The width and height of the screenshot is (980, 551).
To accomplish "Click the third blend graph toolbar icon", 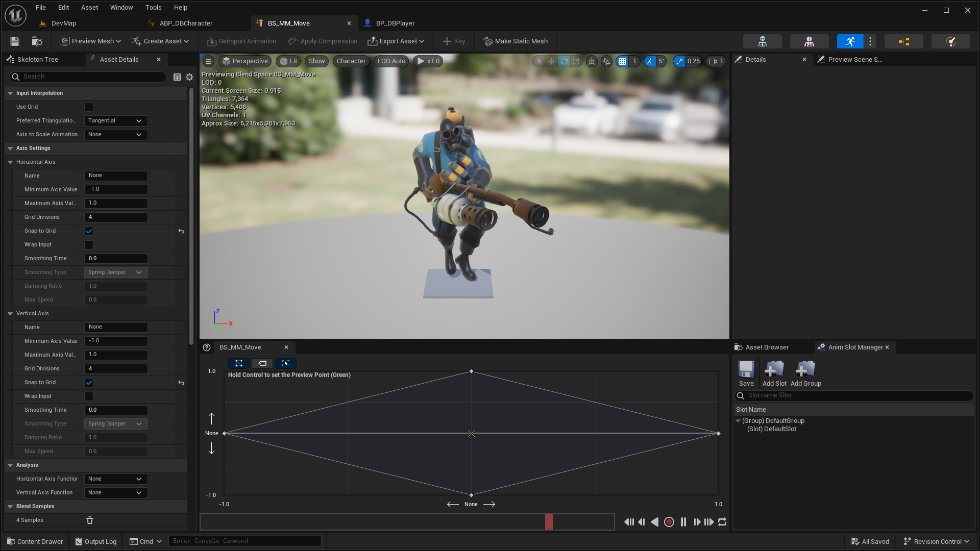I will click(286, 363).
